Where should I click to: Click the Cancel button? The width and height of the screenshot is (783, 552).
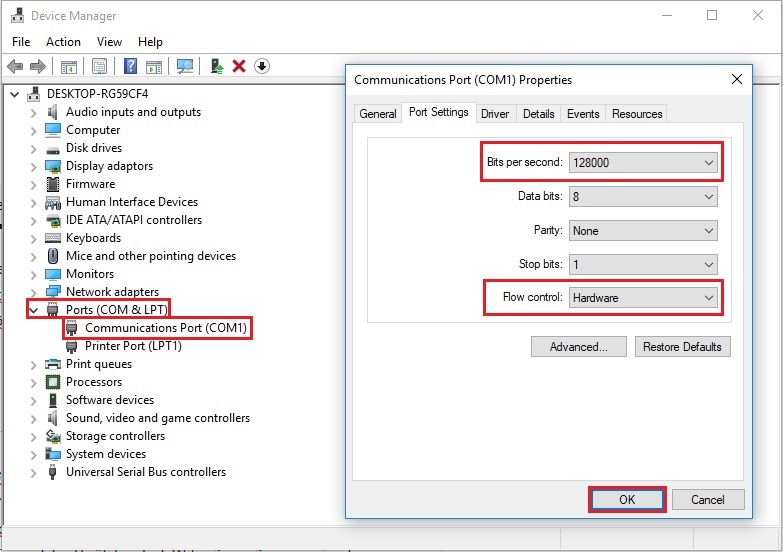708,500
